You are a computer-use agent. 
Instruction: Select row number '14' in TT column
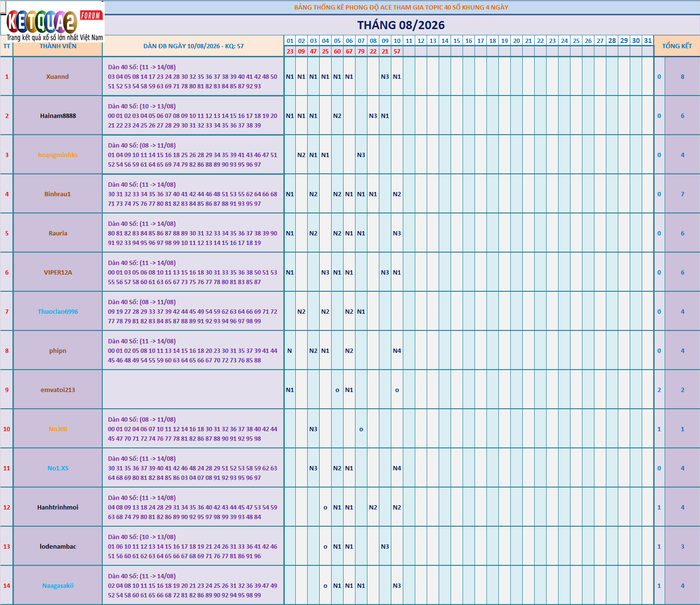click(x=7, y=586)
